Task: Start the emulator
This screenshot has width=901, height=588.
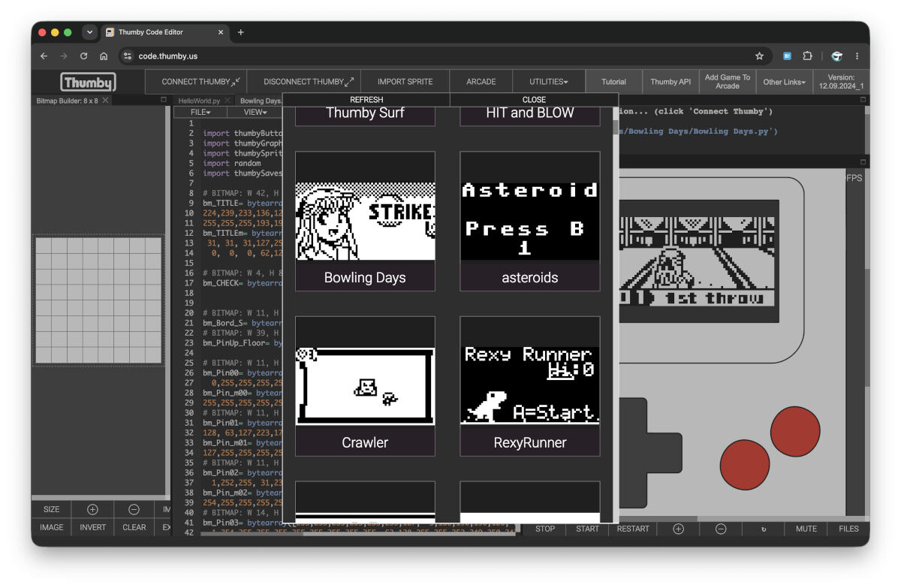Action: pyautogui.click(x=587, y=529)
